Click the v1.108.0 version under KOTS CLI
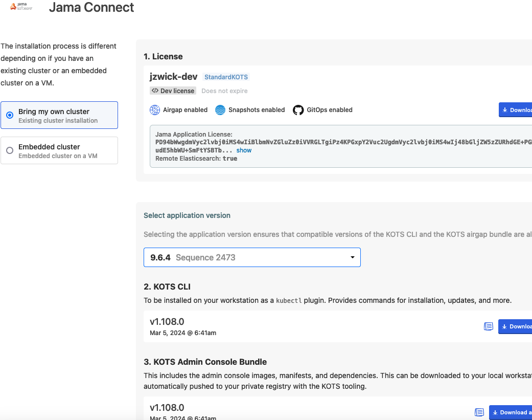 [167, 322]
